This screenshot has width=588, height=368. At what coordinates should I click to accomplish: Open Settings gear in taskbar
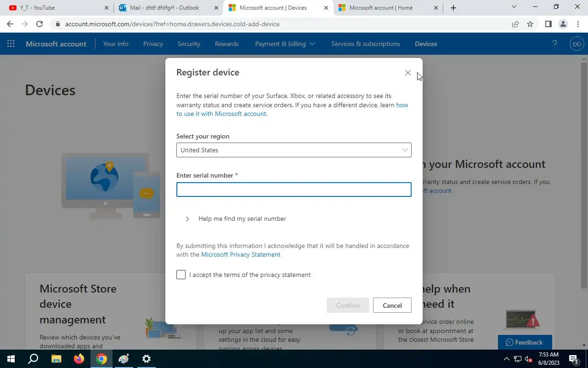pos(146,359)
